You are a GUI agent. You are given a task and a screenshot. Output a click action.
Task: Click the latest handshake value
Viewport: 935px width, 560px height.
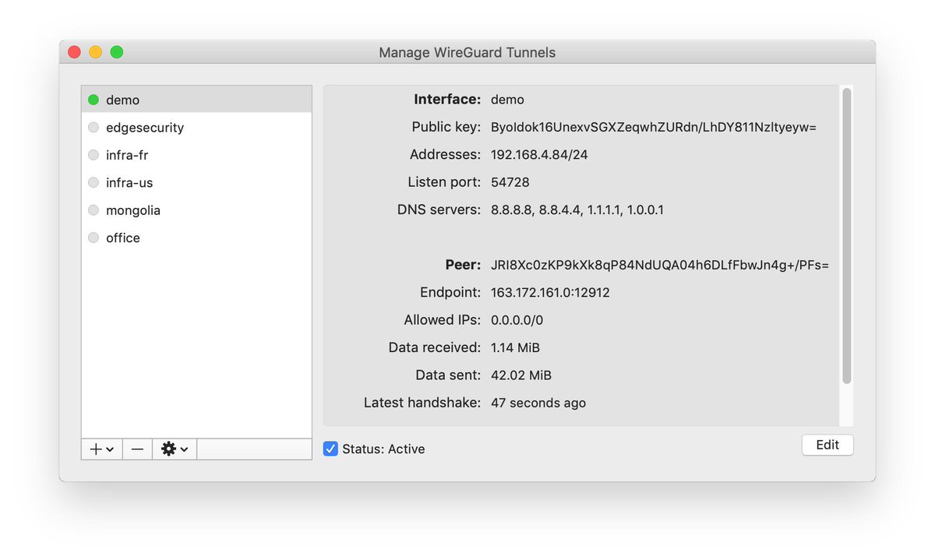tap(538, 403)
